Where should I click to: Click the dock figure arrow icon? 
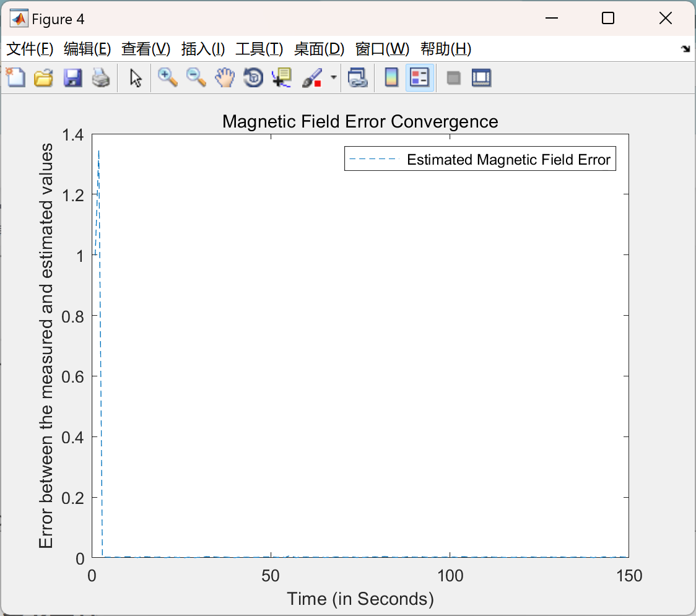[x=685, y=49]
